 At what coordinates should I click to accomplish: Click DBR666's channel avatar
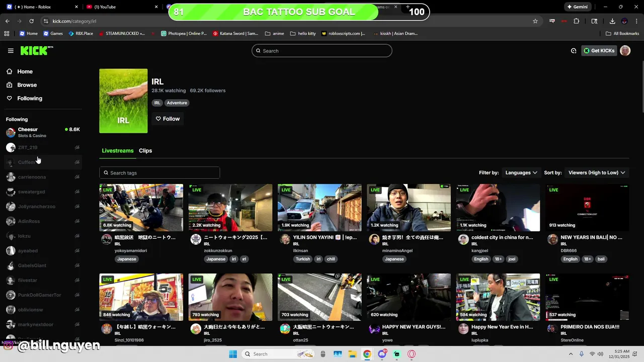(552, 239)
